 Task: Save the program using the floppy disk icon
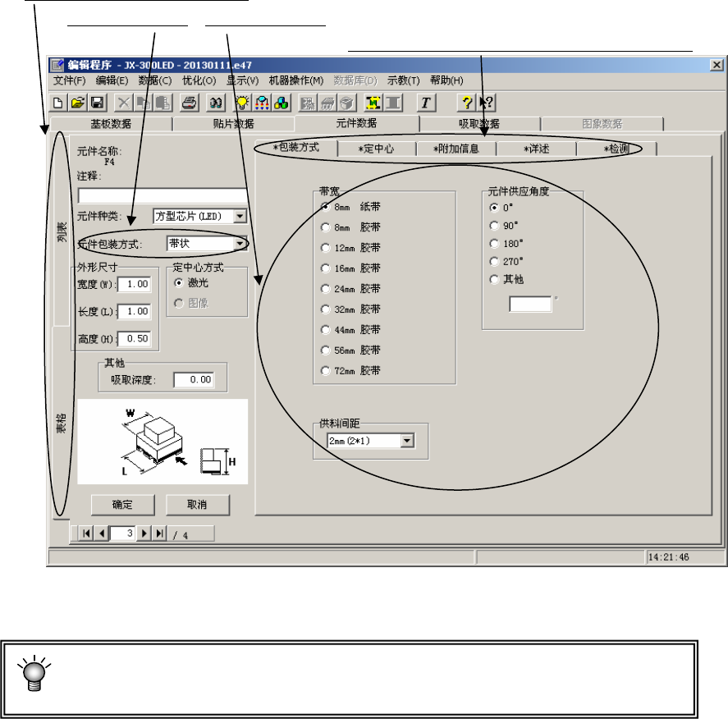coord(96,103)
